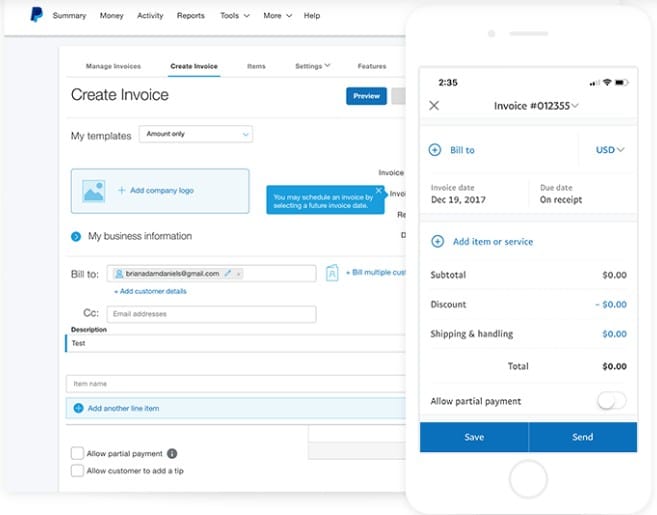Open the Amount only templates dropdown
Viewport: 657px width, 515px height.
[x=196, y=134]
